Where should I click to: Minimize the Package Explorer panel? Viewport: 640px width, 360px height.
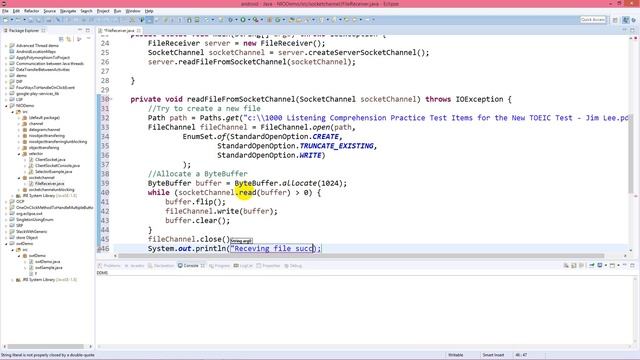click(80, 31)
